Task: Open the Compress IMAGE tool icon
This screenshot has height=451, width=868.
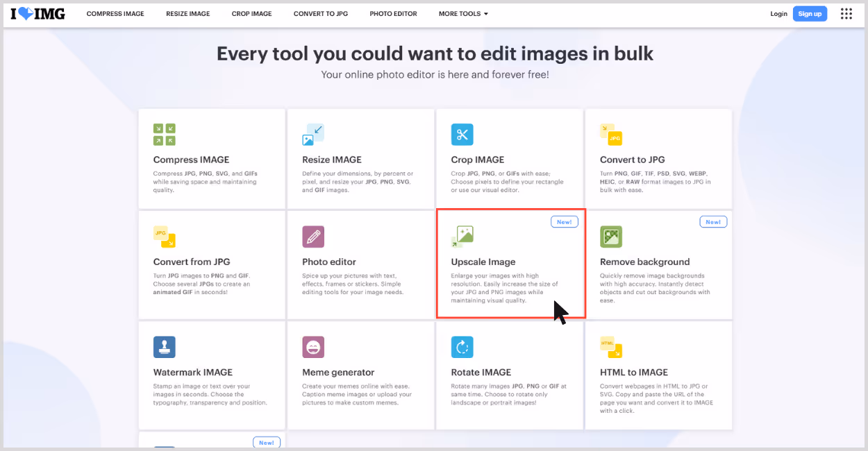Action: point(165,135)
